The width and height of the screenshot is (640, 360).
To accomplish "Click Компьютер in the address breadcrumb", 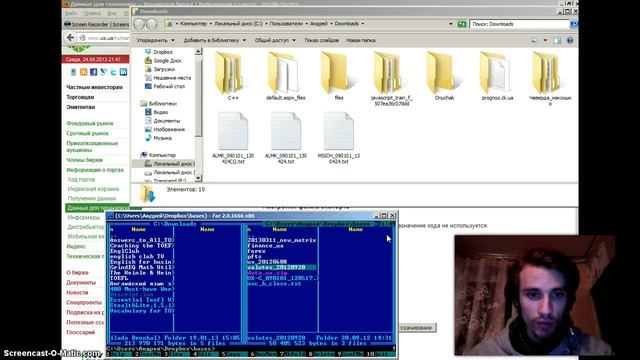I will (193, 24).
